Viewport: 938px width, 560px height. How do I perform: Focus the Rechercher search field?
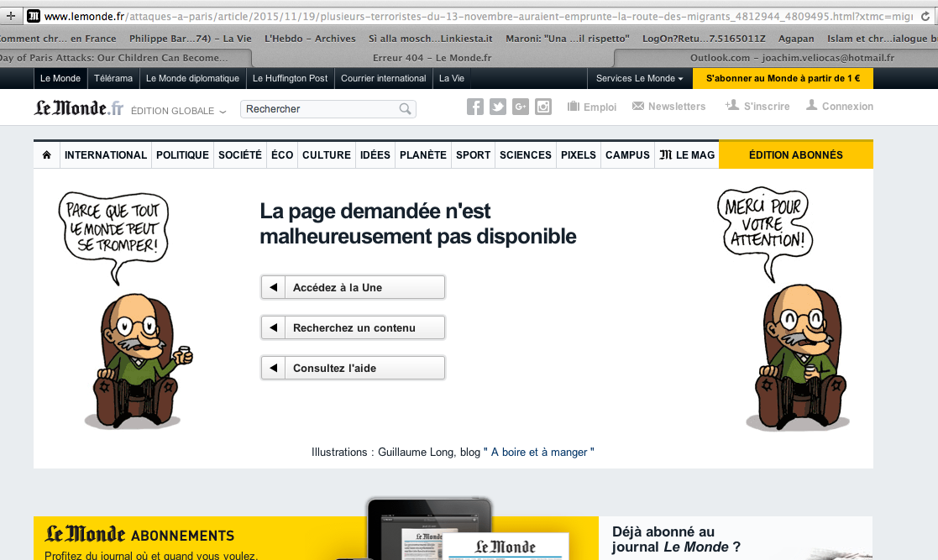(x=319, y=109)
